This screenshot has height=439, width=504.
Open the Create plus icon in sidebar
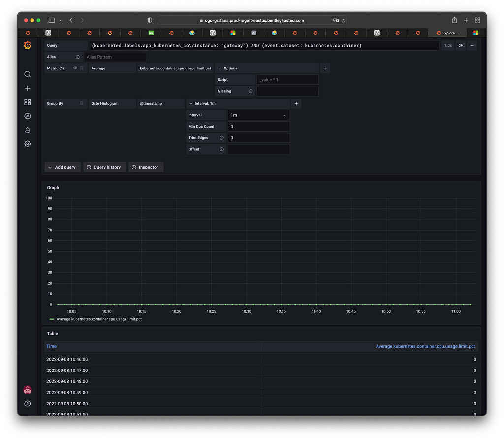click(x=28, y=88)
